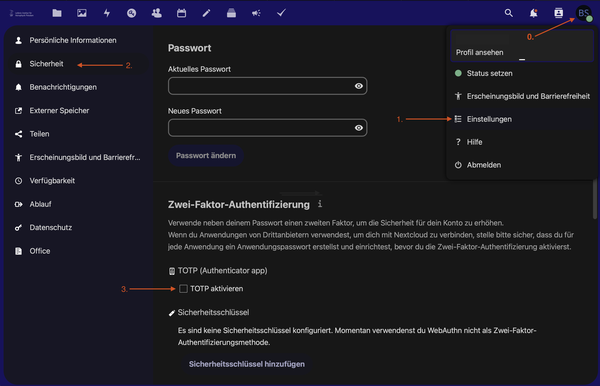Image resolution: width=600 pixels, height=386 pixels.
Task: Choose Status setzen in user menu
Action: click(522, 73)
